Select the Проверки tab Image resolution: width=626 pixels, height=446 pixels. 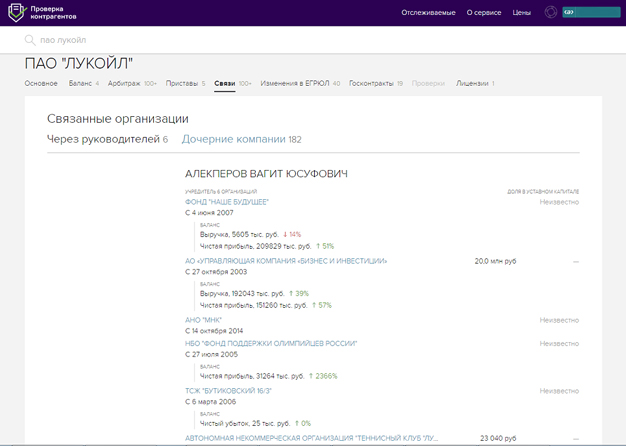428,83
